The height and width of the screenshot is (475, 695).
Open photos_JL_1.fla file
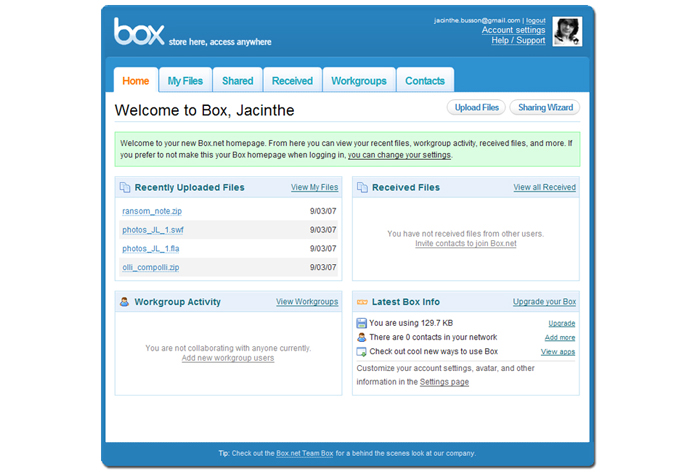(x=151, y=249)
